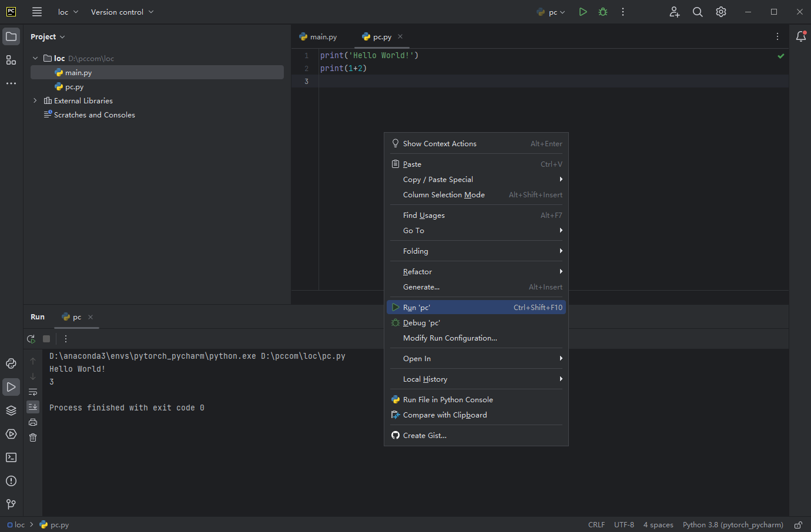Toggle soft-wrap in Run console
The width and height of the screenshot is (811, 532).
click(x=33, y=392)
